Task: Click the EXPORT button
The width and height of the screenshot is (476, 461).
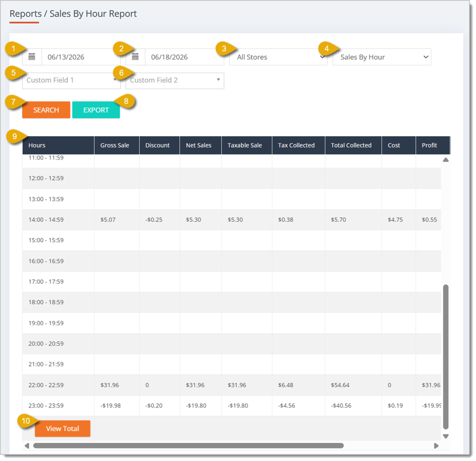Action: 96,110
